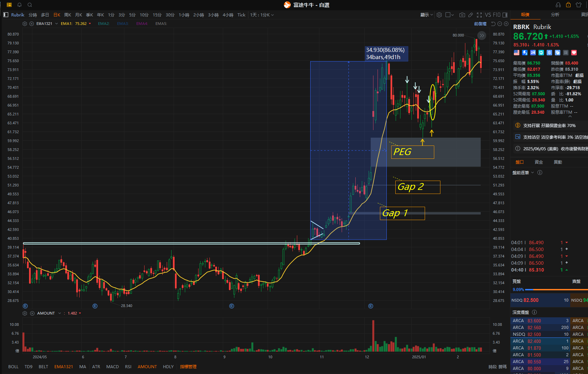This screenshot has height=374, width=588.
Task: Open the notifications bell
Action: pyautogui.click(x=19, y=5)
